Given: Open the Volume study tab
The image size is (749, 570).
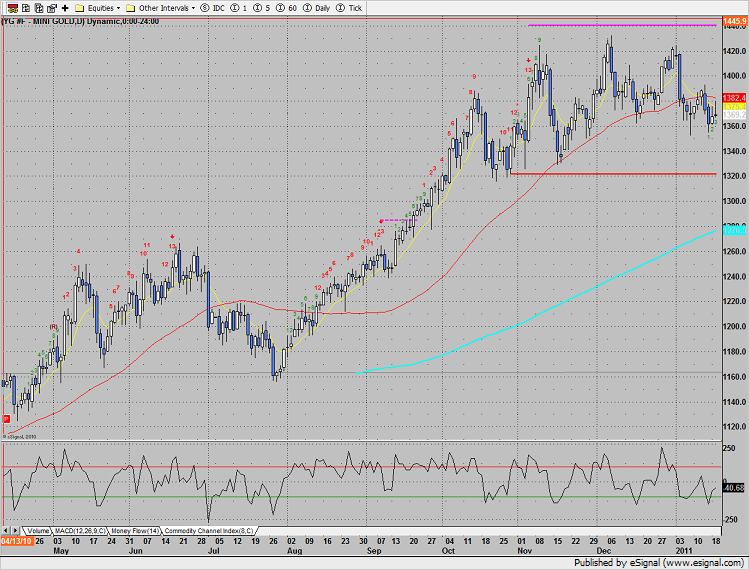Looking at the screenshot, I should 38,530.
